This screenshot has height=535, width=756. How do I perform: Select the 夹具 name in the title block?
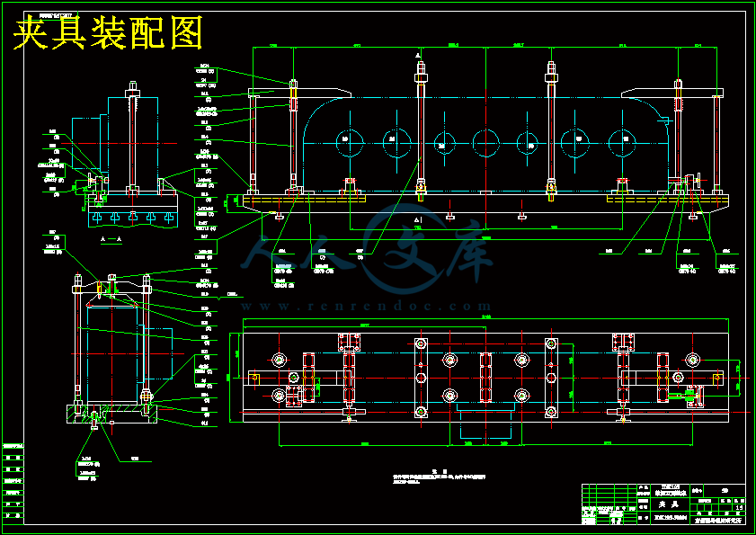click(x=669, y=504)
